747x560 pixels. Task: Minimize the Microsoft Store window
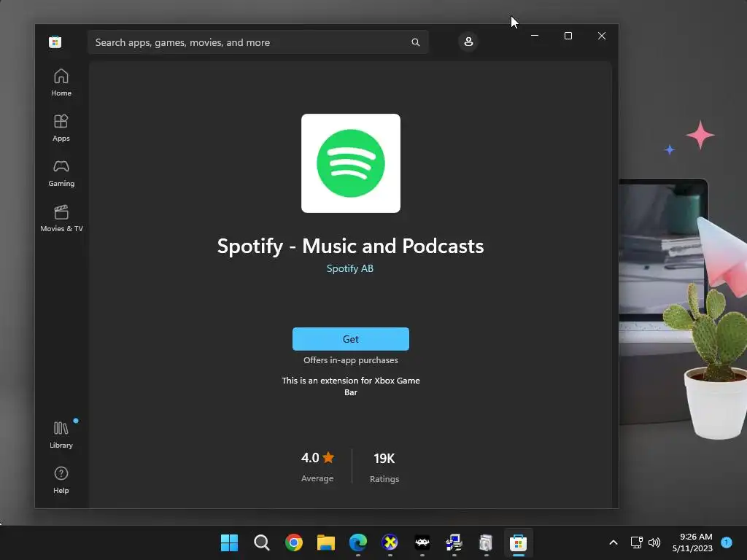click(x=535, y=36)
